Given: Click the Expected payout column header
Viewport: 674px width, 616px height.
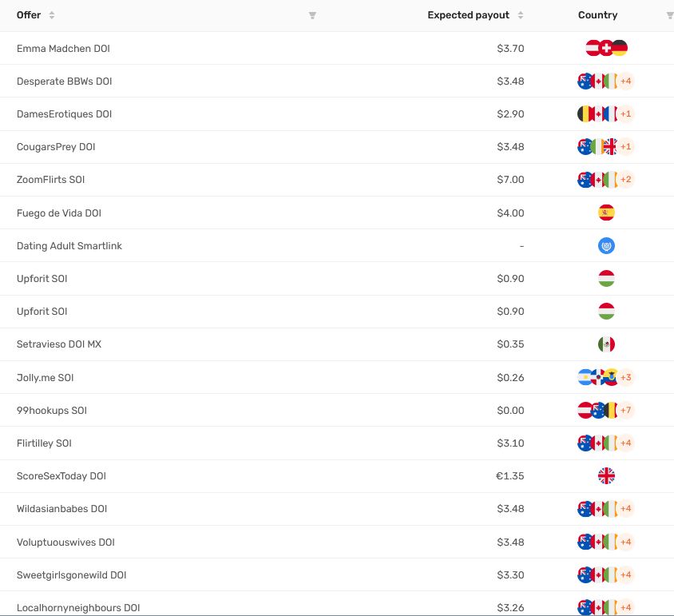Looking at the screenshot, I should [x=468, y=15].
